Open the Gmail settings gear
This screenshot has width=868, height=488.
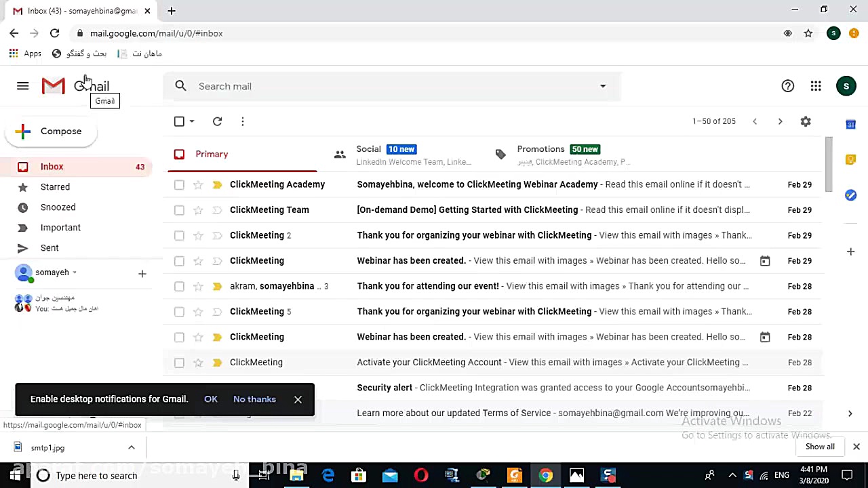point(806,121)
